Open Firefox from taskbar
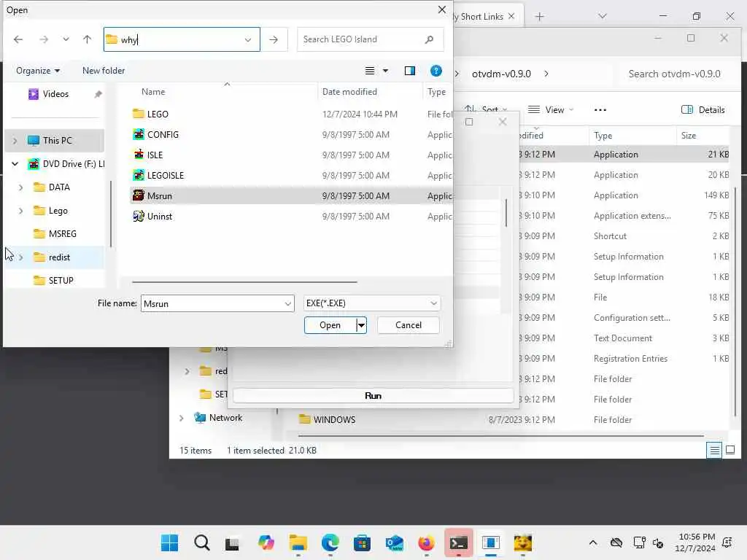Screen dimensions: 747x560 click(426, 542)
